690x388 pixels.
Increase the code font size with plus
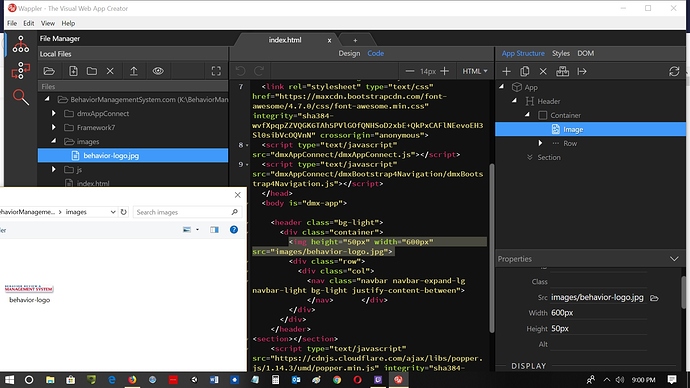[444, 71]
